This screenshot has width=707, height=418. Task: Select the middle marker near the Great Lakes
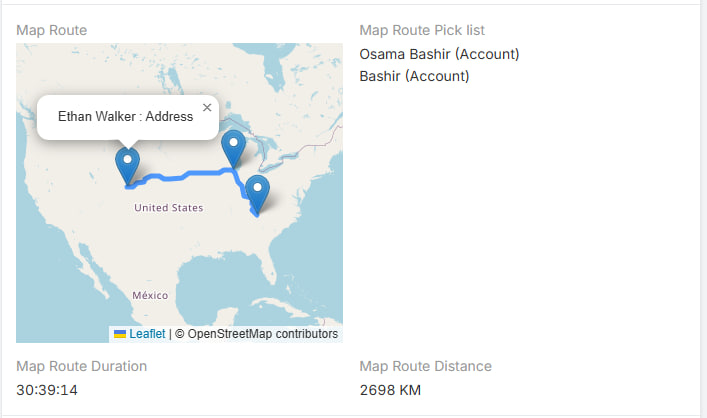coord(233,148)
